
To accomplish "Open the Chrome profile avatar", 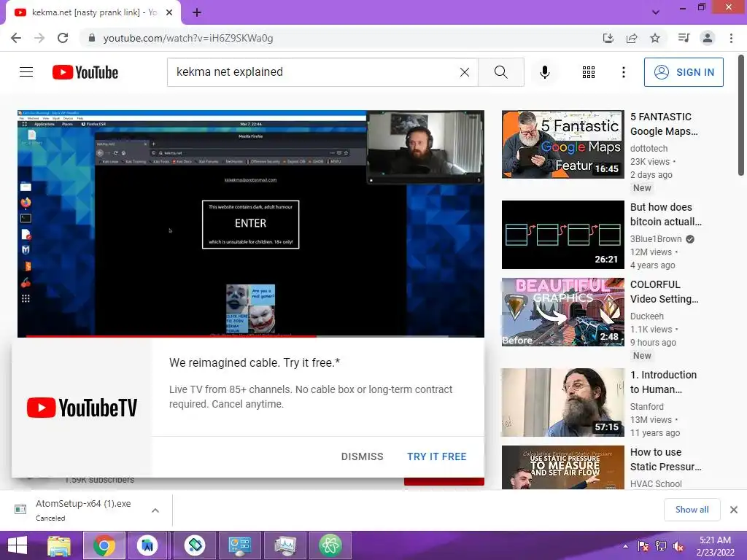I will (708, 38).
